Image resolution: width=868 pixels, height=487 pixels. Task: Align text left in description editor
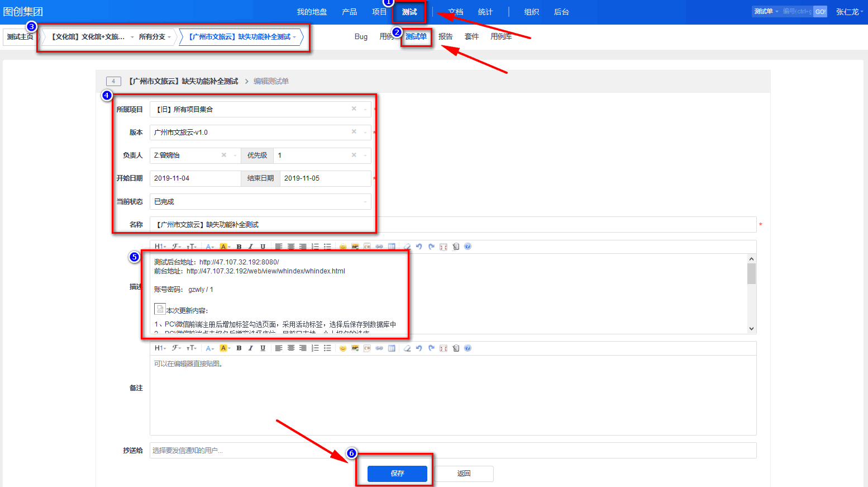pos(279,247)
